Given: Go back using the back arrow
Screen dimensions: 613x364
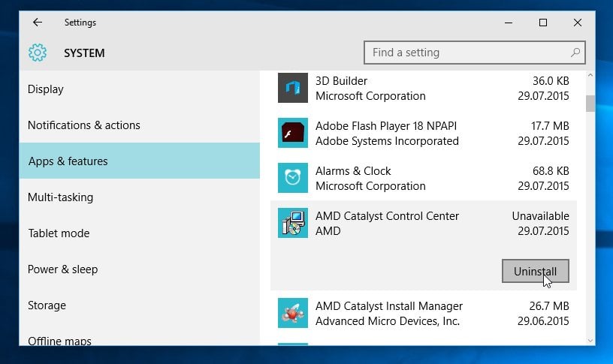Looking at the screenshot, I should (x=38, y=23).
